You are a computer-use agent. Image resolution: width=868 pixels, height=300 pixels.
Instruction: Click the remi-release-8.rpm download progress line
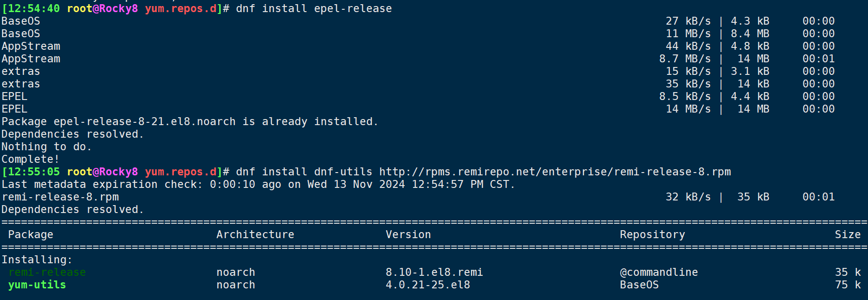(418, 197)
